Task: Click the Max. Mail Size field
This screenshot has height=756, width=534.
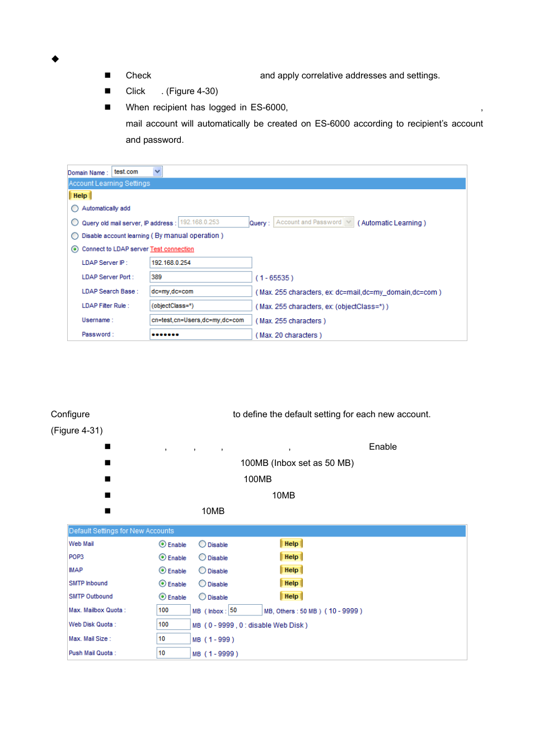Action: pyautogui.click(x=174, y=639)
